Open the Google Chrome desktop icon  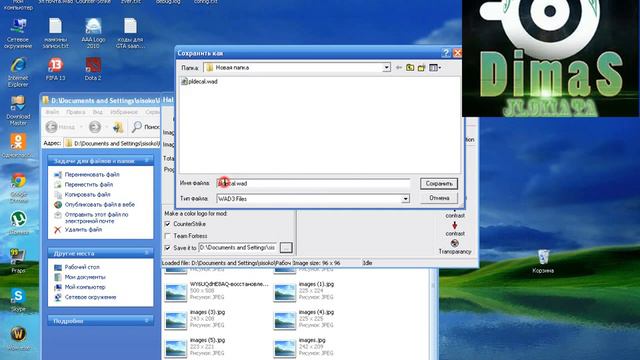point(18,188)
